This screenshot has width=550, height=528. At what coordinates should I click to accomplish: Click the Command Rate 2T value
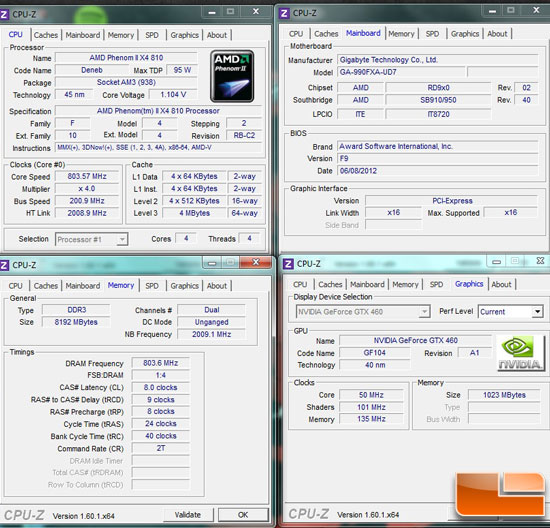161,448
